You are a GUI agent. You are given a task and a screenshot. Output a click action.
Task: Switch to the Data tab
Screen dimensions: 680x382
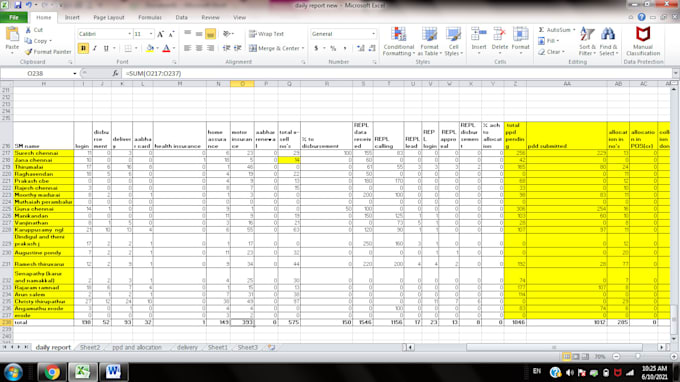[x=181, y=17]
